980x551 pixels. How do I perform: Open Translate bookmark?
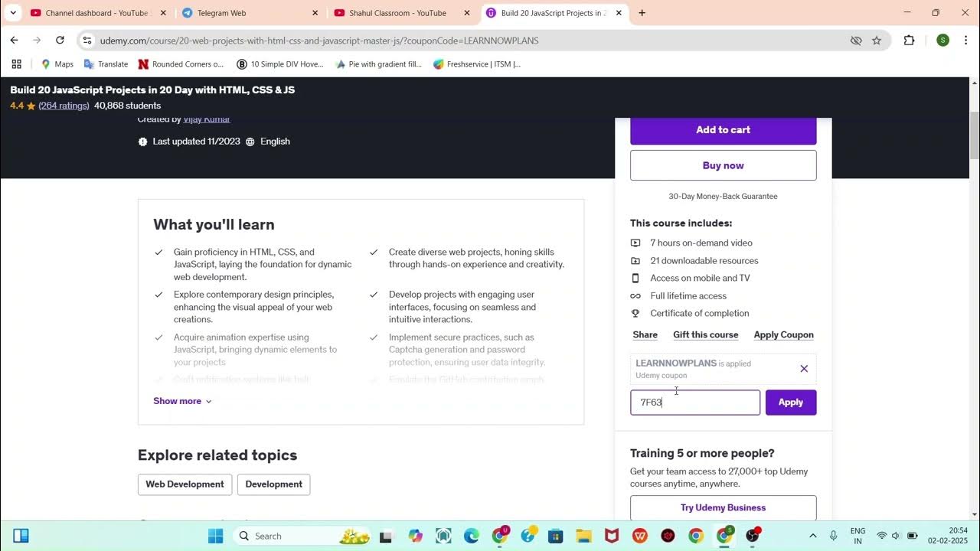[106, 64]
